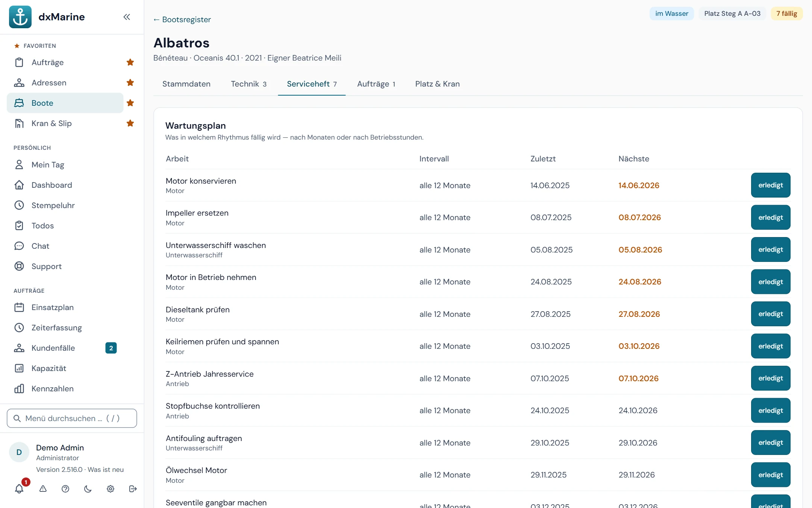
Task: Open Aufträge in favorites
Action: tap(65, 62)
